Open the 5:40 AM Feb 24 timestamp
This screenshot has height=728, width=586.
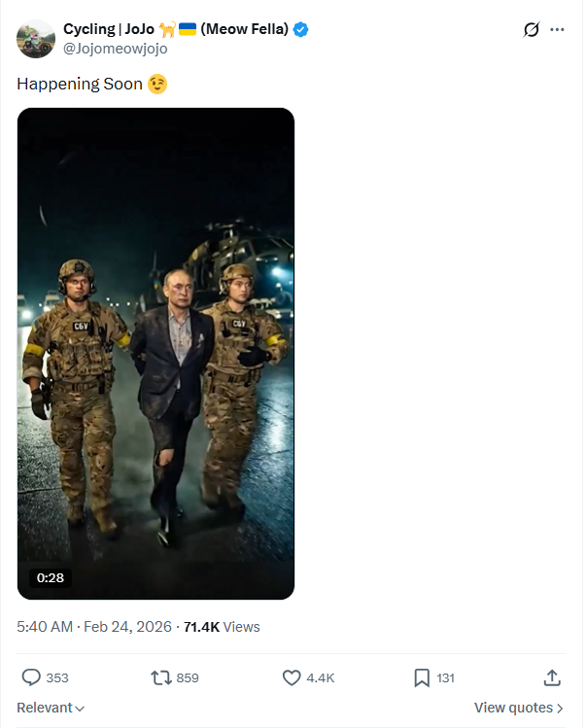tap(93, 627)
